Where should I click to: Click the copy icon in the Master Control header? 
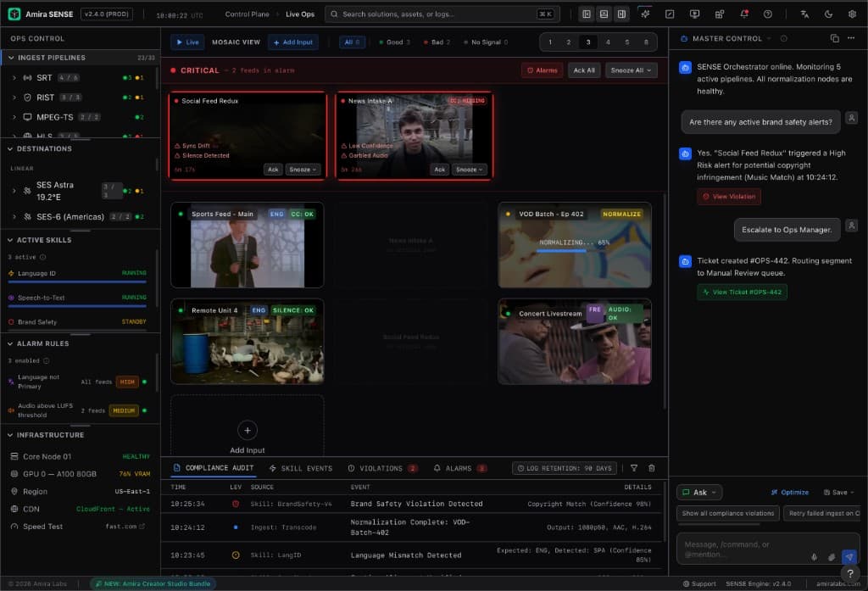click(835, 38)
